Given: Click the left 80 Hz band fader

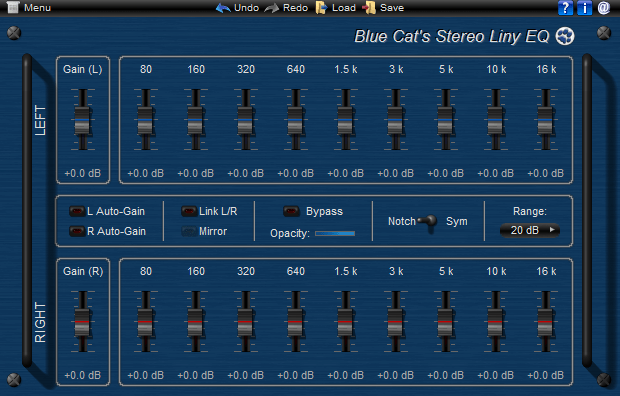Looking at the screenshot, I should pos(145,120).
